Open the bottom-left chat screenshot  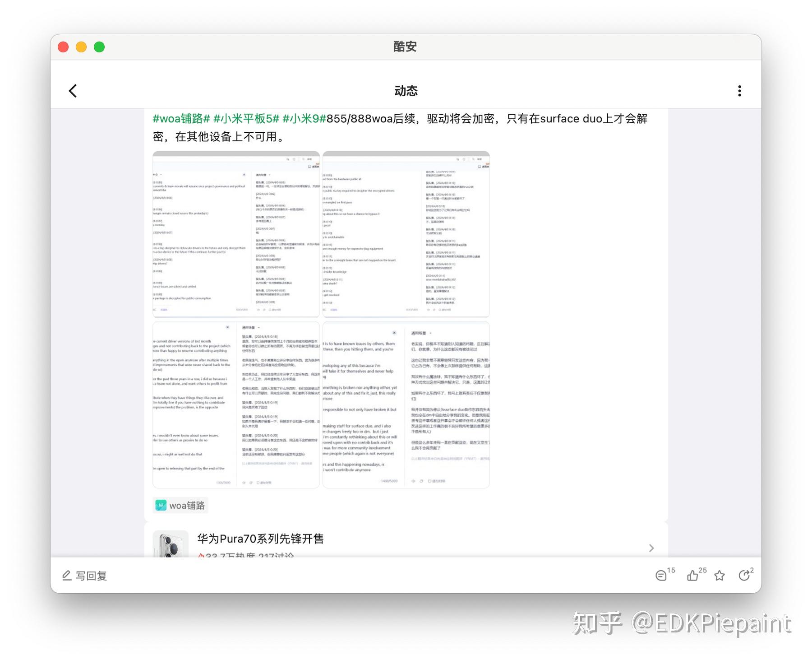235,404
